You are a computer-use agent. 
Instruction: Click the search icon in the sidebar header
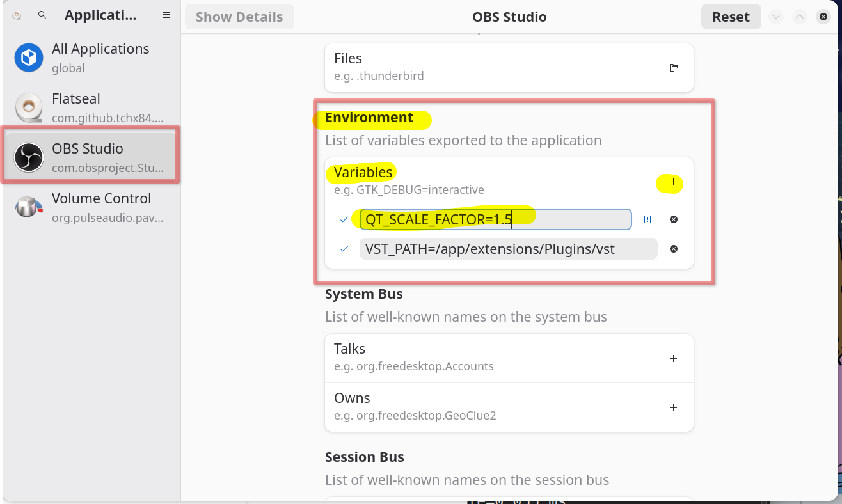[42, 15]
